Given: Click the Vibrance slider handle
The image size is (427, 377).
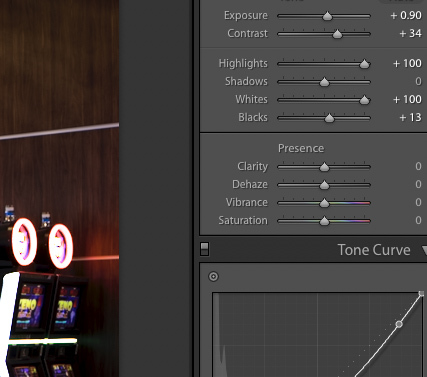Looking at the screenshot, I should [x=324, y=203].
